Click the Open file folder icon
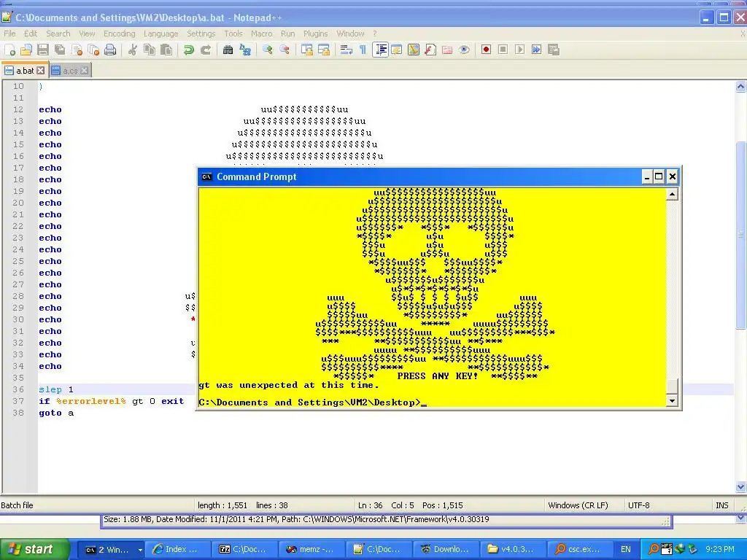 click(26, 50)
